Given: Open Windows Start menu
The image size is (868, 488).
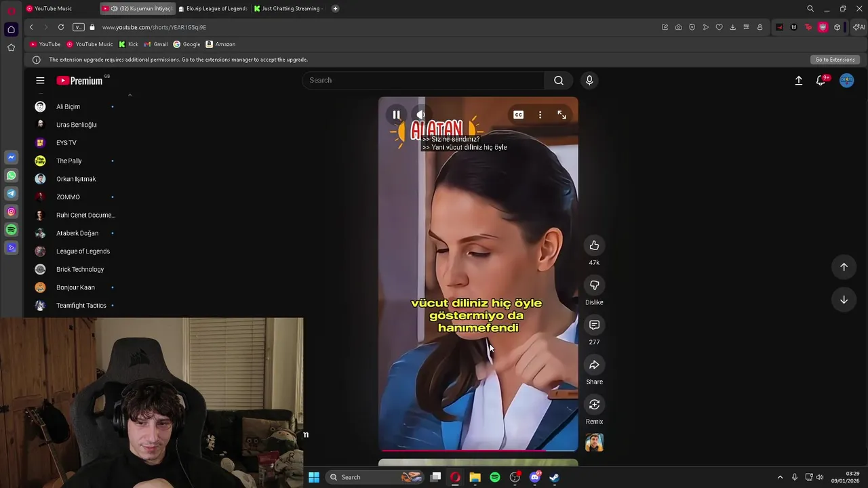Looking at the screenshot, I should [x=314, y=477].
